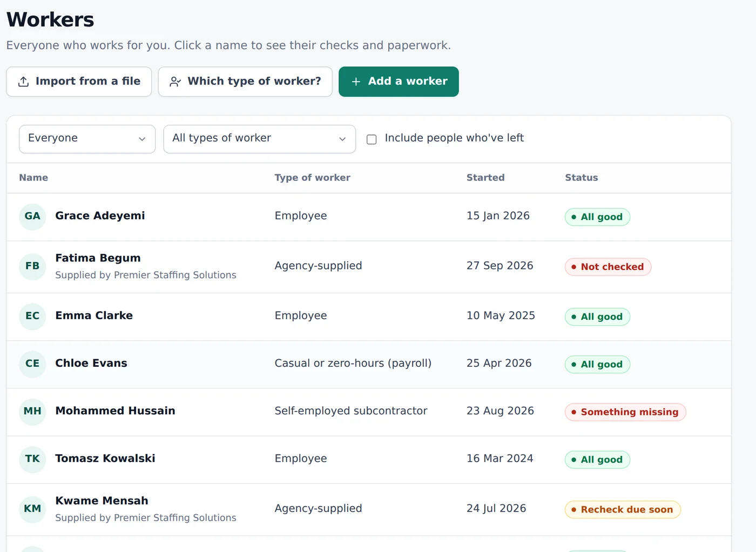
Task: Click the Started column header
Action: (485, 178)
